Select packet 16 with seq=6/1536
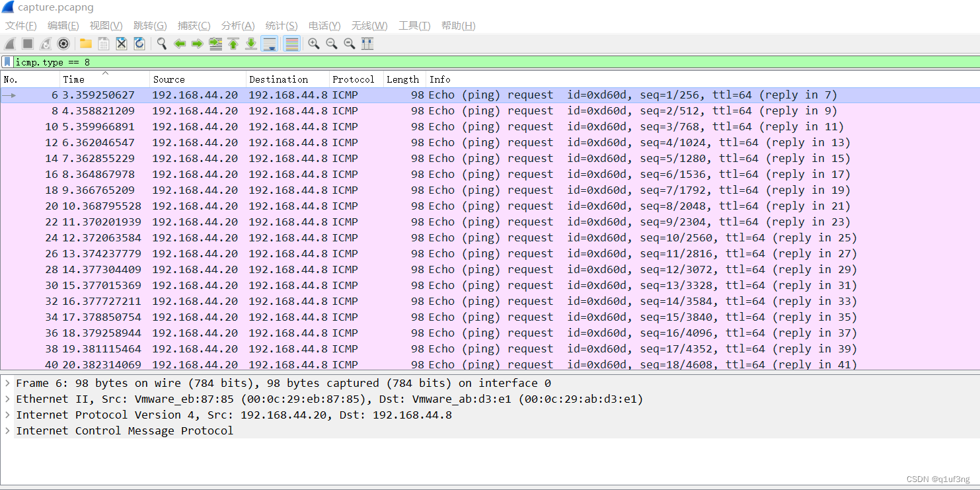Image resolution: width=980 pixels, height=490 pixels. coord(490,175)
